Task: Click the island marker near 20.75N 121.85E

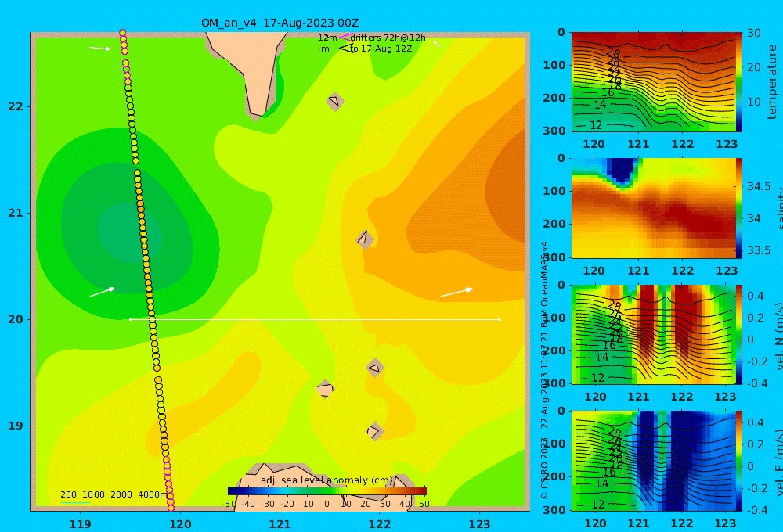Action: tap(365, 239)
